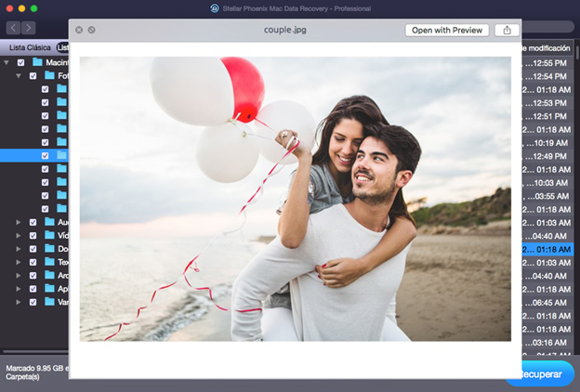Expand the Do... folder node
The width and height of the screenshot is (580, 392).
point(19,249)
